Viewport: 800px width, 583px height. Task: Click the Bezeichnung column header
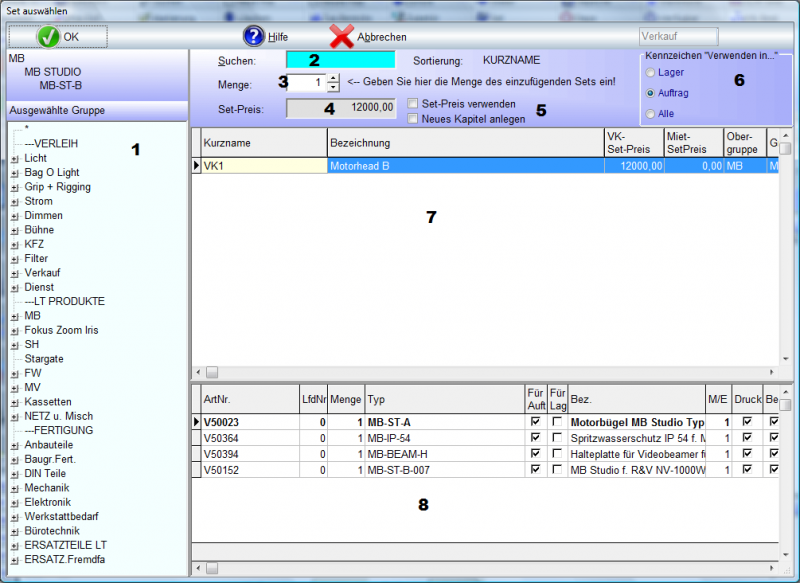(x=465, y=143)
